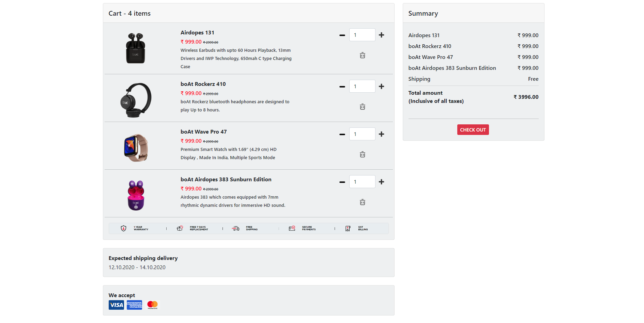The width and height of the screenshot is (644, 323).
Task: Click the GST Billing icon
Action: (x=348, y=228)
